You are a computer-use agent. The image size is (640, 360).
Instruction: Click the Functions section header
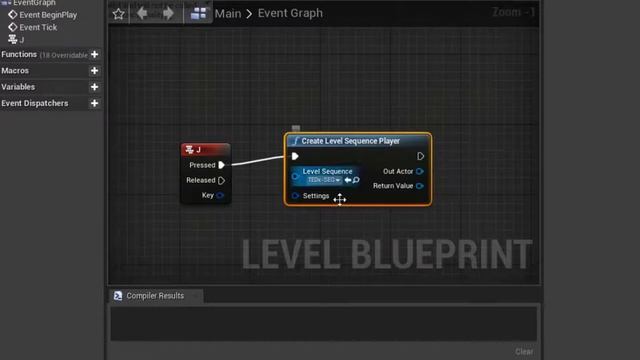(x=19, y=54)
